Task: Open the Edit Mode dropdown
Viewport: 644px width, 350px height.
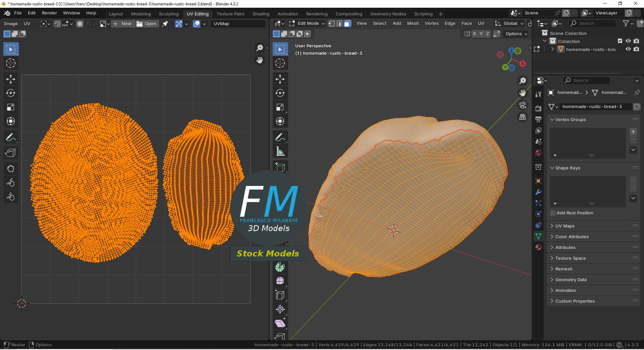Action: (307, 23)
